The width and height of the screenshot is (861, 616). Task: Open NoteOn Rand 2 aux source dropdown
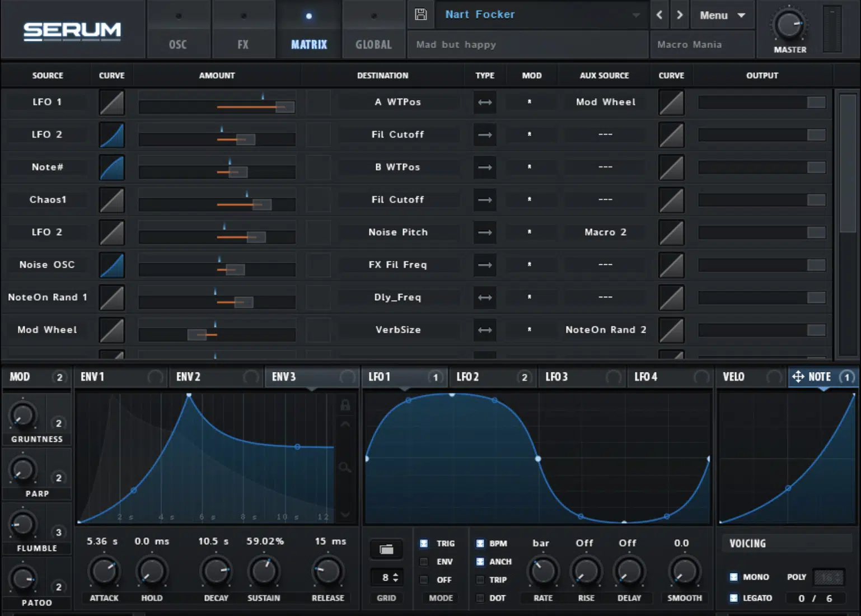point(606,329)
